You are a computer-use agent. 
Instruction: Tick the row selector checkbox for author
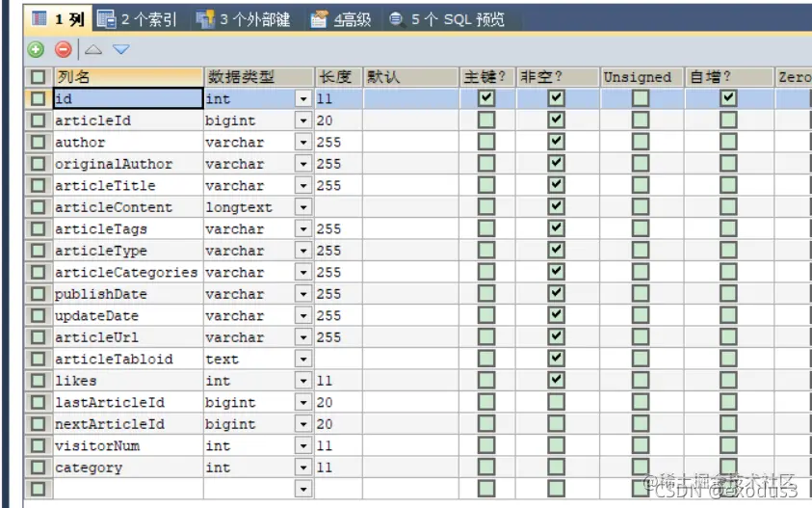(38, 142)
